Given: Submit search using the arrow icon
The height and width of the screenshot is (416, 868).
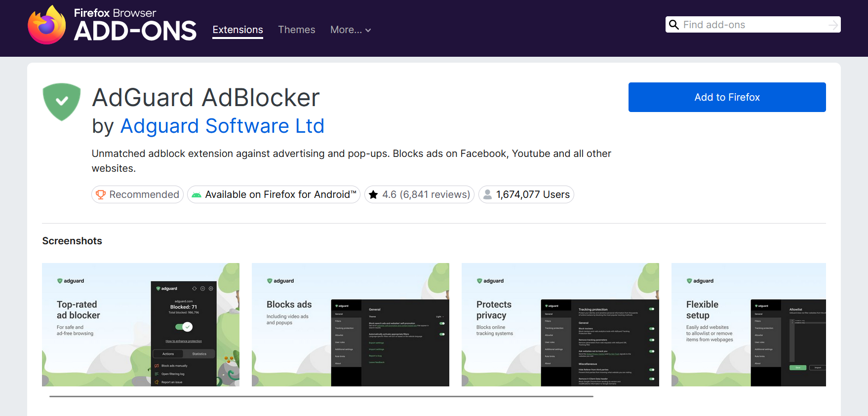Looking at the screenshot, I should point(833,25).
